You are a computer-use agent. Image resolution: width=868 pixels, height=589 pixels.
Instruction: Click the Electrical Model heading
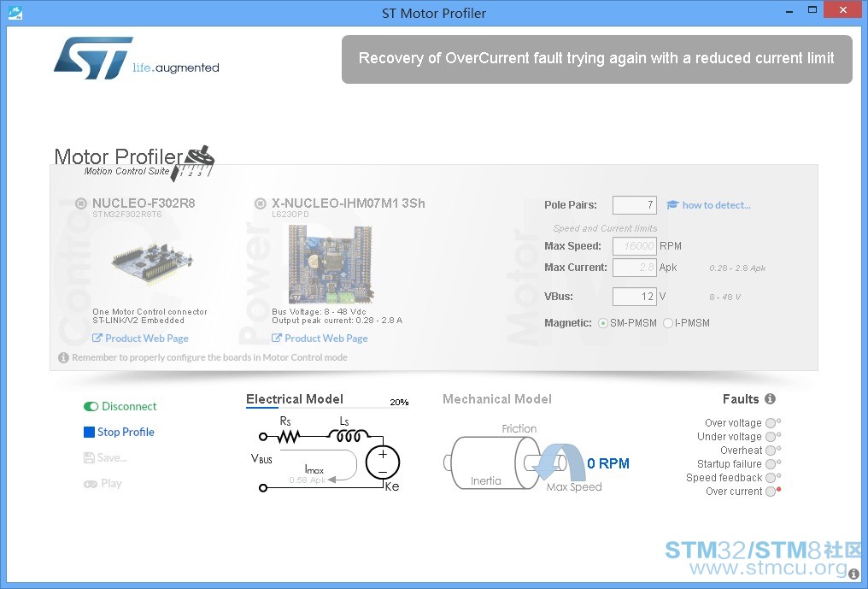(295, 399)
